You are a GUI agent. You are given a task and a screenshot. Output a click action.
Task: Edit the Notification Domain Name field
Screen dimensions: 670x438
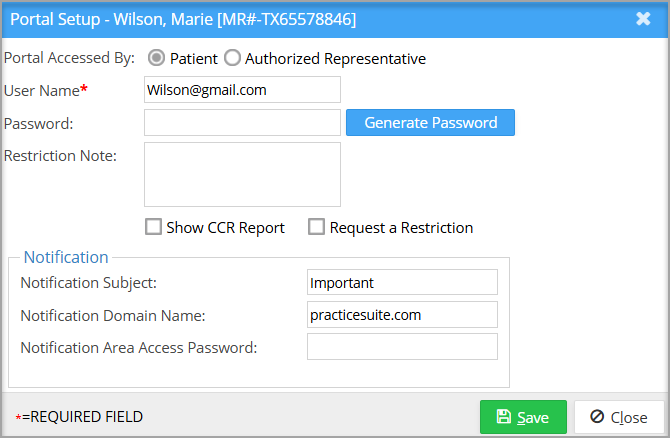pos(402,315)
